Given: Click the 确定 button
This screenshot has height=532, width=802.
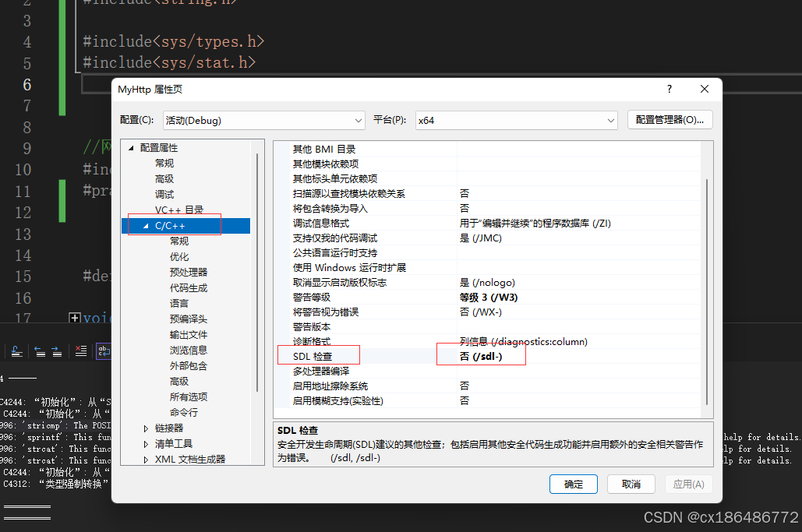Looking at the screenshot, I should point(573,484).
